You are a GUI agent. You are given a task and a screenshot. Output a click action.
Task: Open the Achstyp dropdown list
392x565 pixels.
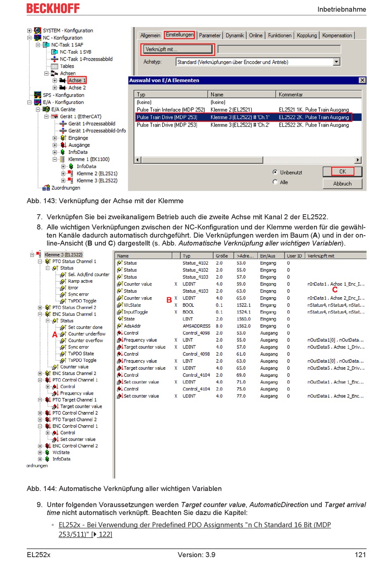tap(337, 62)
